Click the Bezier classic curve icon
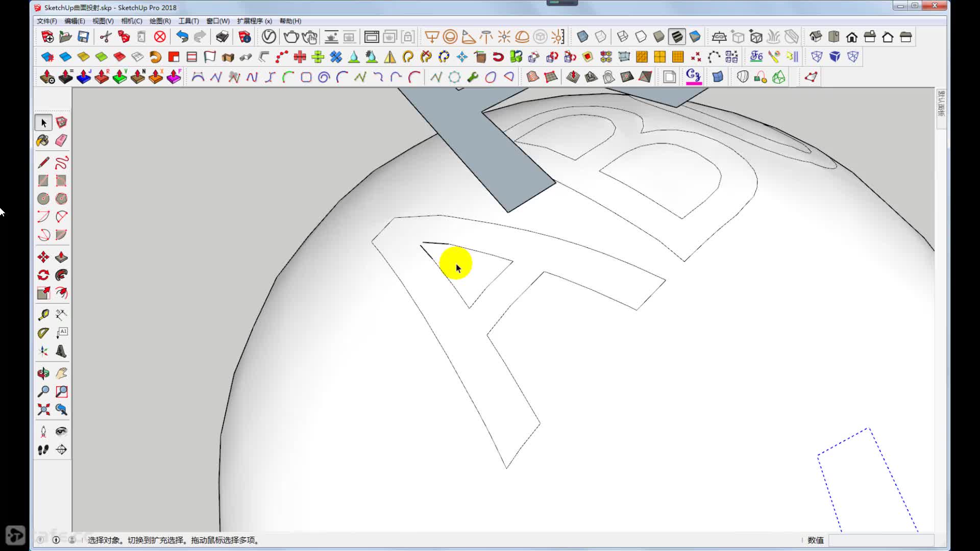The image size is (980, 551). tap(198, 77)
